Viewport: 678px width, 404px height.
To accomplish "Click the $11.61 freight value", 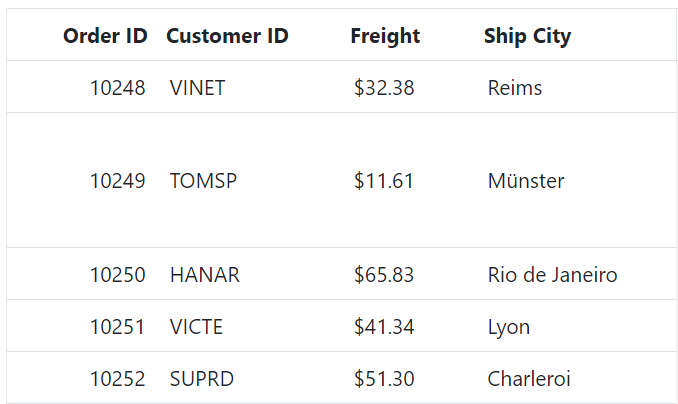I will click(384, 181).
